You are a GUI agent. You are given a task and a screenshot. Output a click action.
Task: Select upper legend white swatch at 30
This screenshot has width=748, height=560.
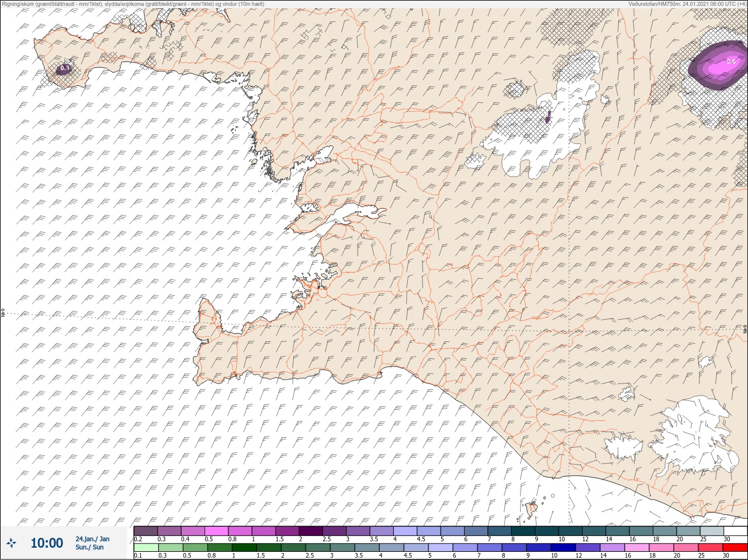tap(736, 531)
